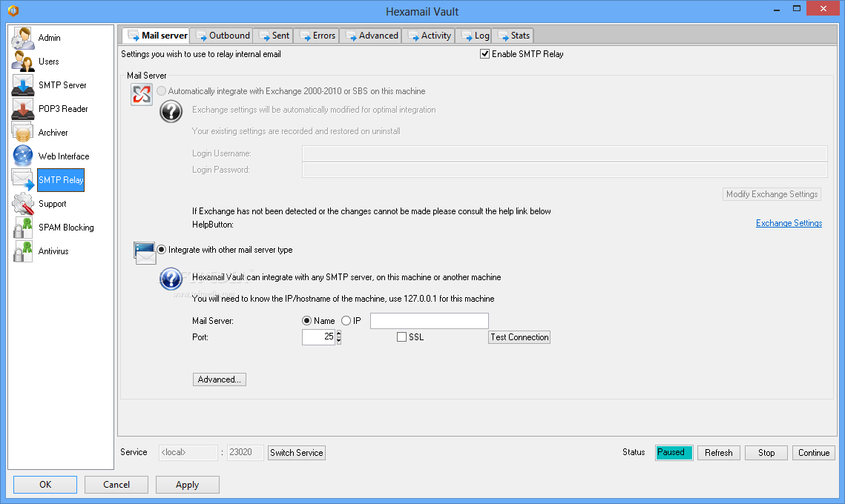Switch to the Advanced tab

click(x=371, y=36)
